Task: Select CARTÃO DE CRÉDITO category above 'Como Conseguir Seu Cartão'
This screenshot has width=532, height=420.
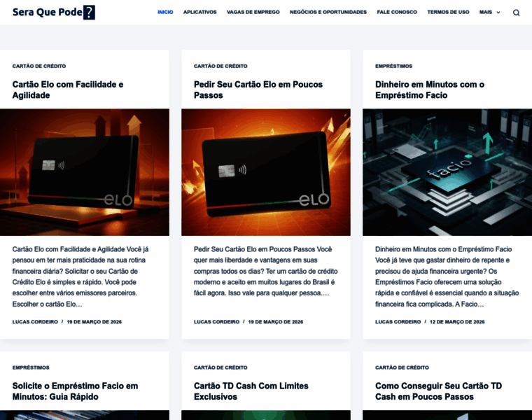Action: pyautogui.click(x=402, y=367)
